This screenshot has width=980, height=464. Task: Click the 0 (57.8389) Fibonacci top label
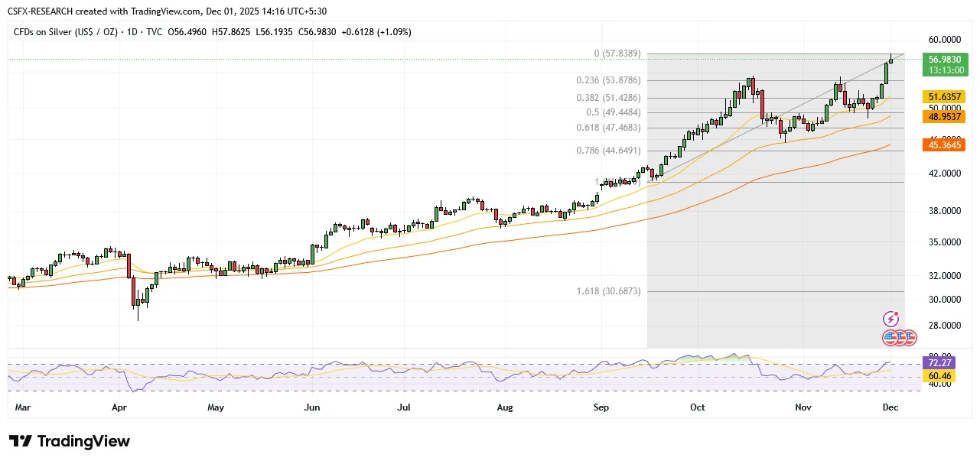click(617, 54)
